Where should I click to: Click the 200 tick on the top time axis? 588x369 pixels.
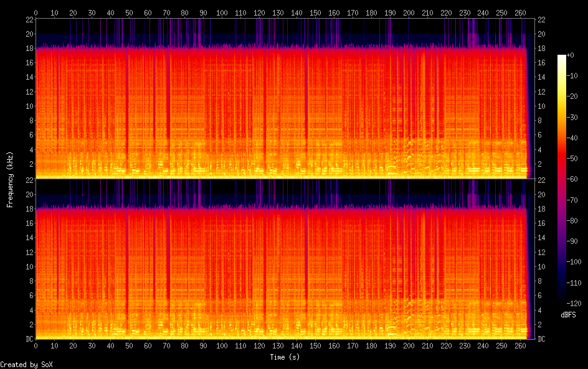(409, 12)
